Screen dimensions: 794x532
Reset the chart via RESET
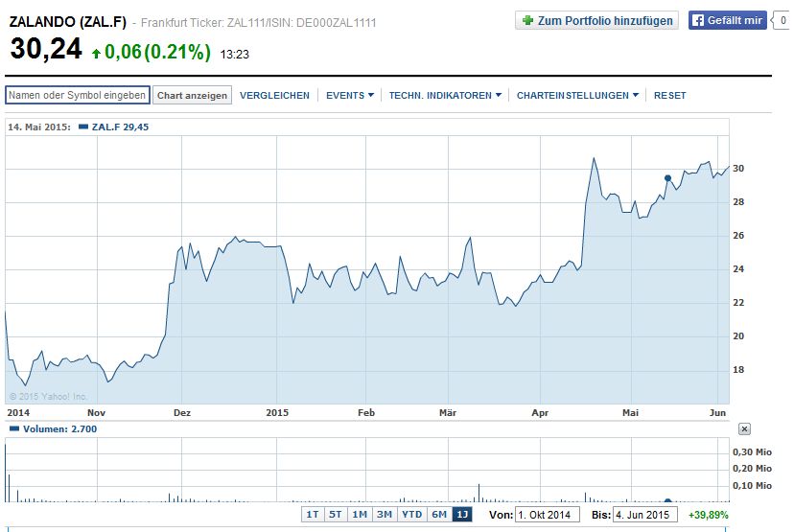669,95
